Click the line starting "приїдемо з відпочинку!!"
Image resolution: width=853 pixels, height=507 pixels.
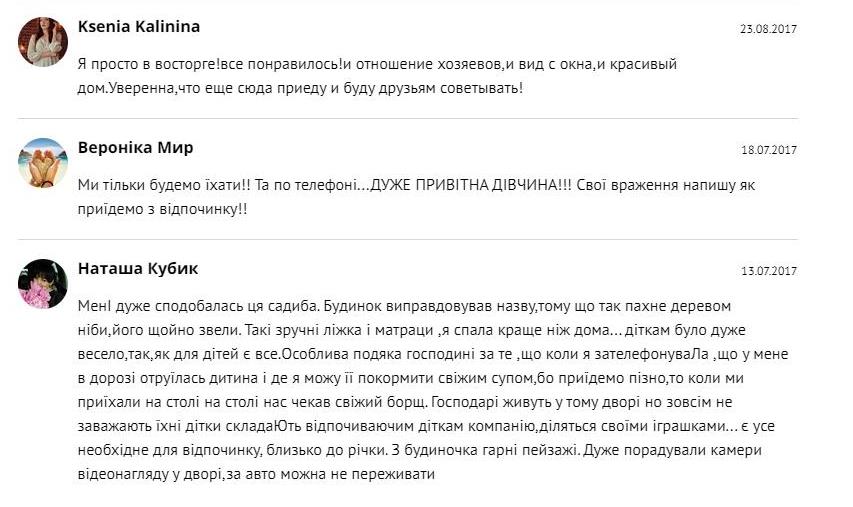[x=163, y=209]
